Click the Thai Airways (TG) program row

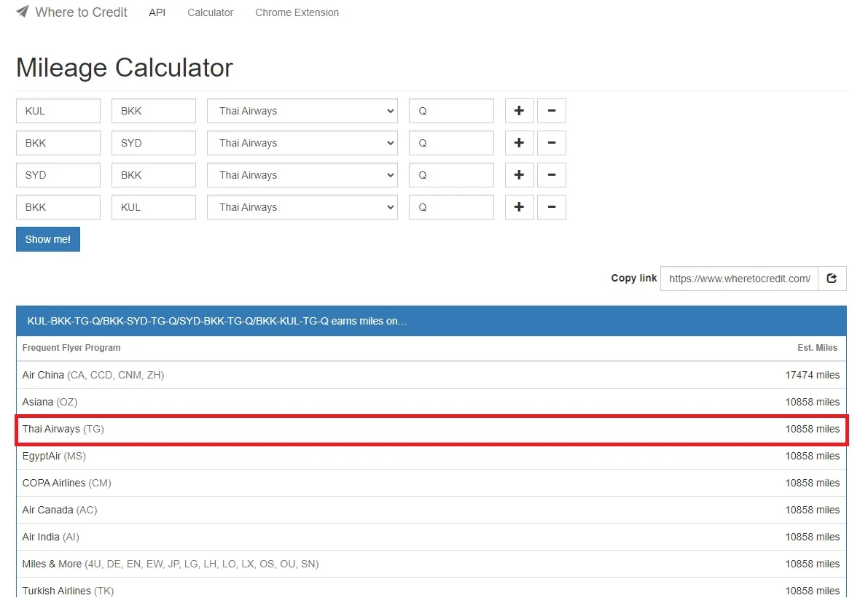click(x=431, y=429)
